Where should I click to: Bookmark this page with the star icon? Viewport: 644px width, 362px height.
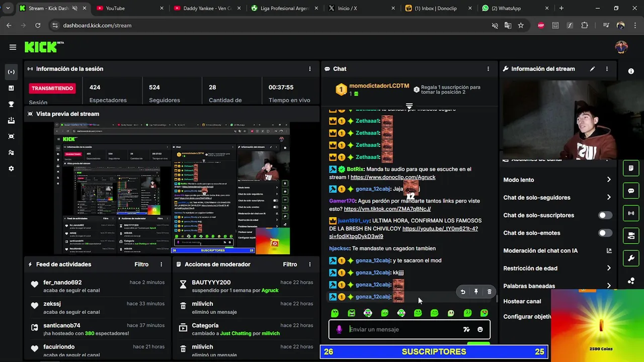tap(521, 25)
